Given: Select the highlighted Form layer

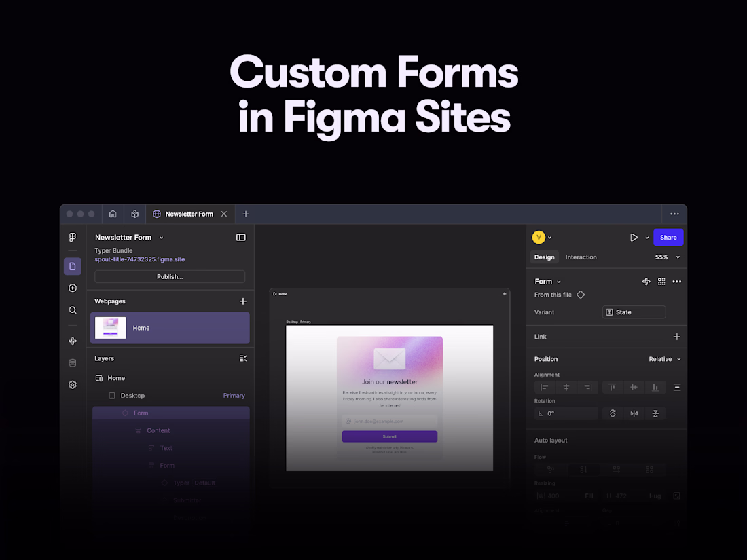Looking at the screenshot, I should click(170, 413).
